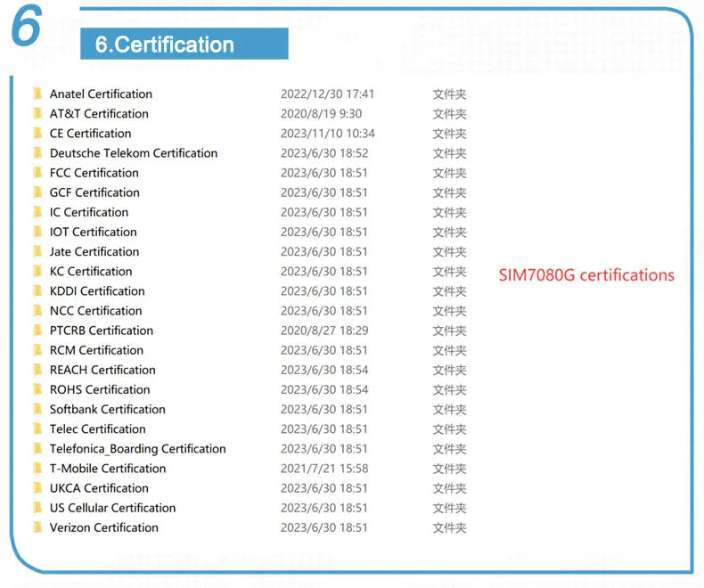This screenshot has width=704, height=588.
Task: Click the date 2020/8/19 9:30
Action: pyautogui.click(x=322, y=114)
